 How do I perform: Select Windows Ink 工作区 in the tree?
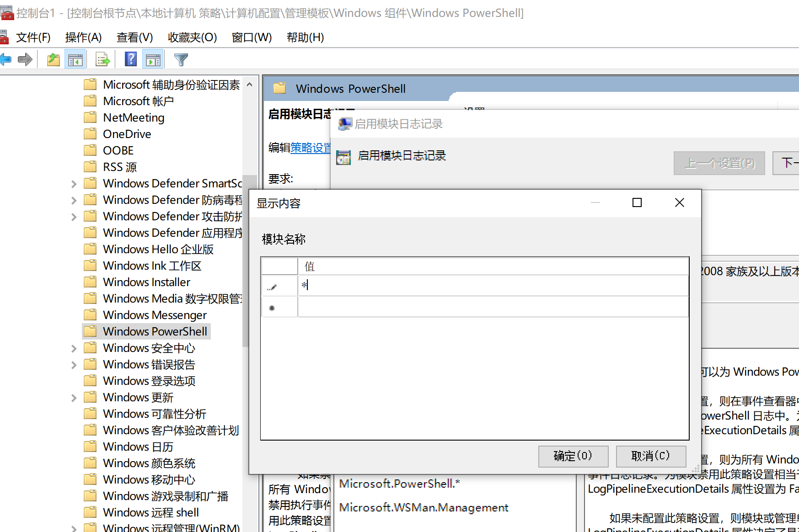[x=152, y=266]
